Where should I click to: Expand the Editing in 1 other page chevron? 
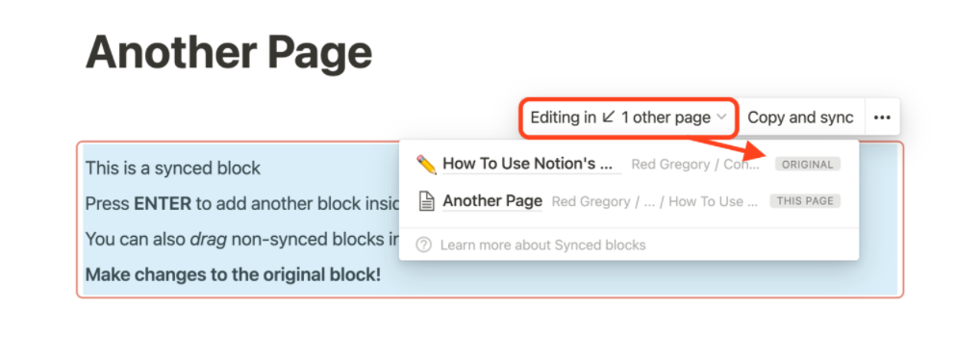click(x=720, y=117)
